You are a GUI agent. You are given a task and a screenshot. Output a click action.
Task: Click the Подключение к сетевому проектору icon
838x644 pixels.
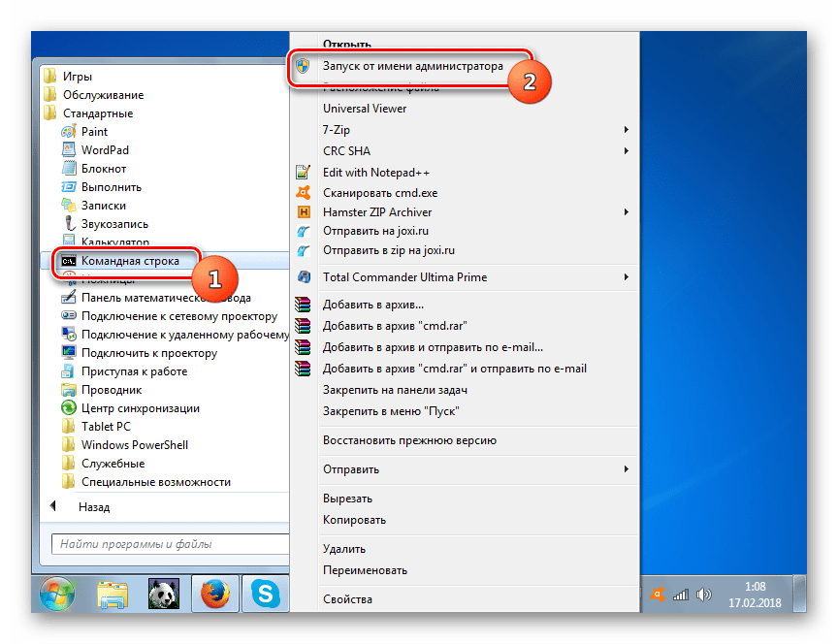69,315
